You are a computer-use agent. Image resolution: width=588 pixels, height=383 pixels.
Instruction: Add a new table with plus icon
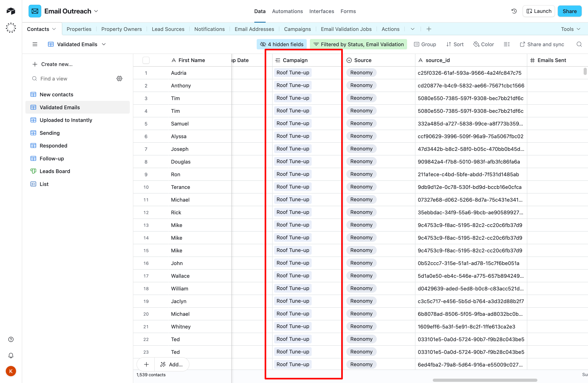[429, 29]
